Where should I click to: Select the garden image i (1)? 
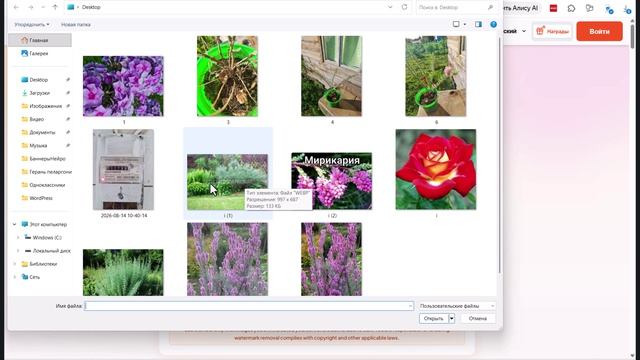(x=227, y=182)
